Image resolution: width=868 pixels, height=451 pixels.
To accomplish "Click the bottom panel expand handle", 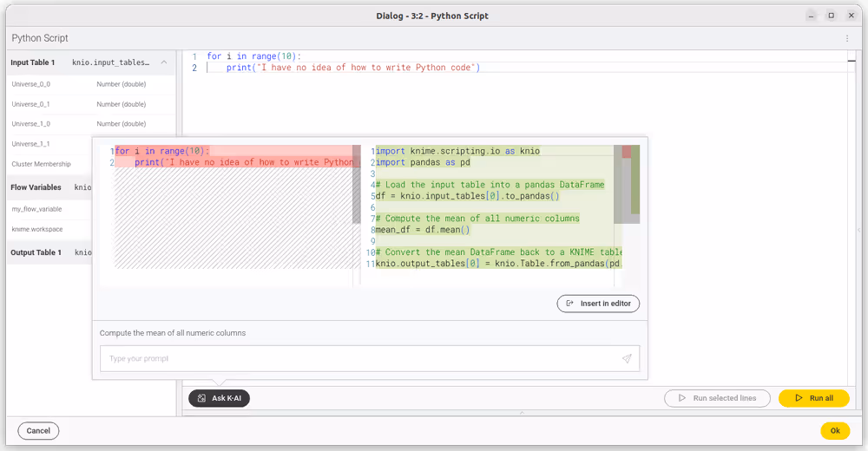I will click(521, 413).
